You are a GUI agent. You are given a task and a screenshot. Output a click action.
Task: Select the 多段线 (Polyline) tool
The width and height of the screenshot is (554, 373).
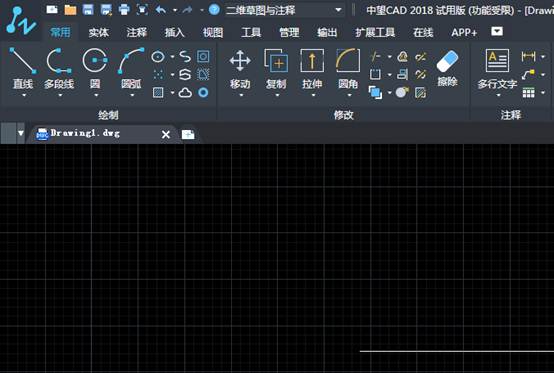pos(59,69)
